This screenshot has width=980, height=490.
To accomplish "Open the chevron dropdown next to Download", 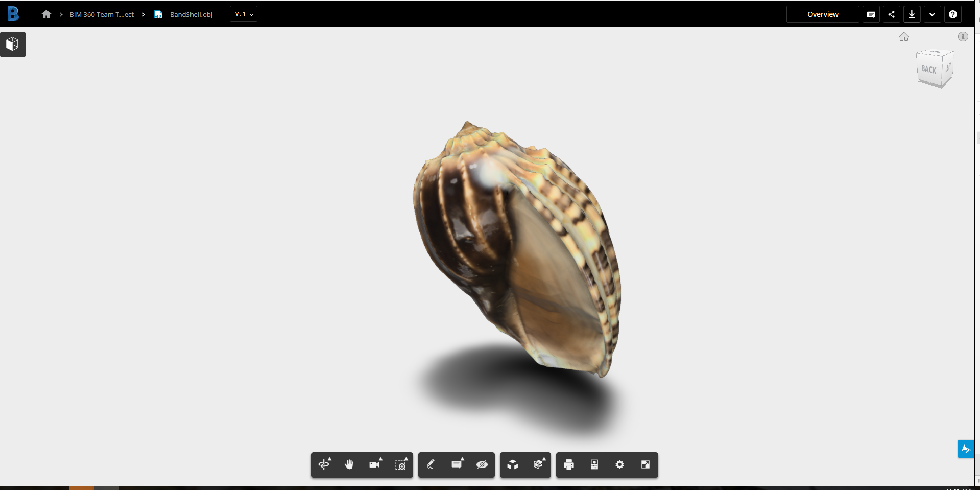I will pos(933,14).
